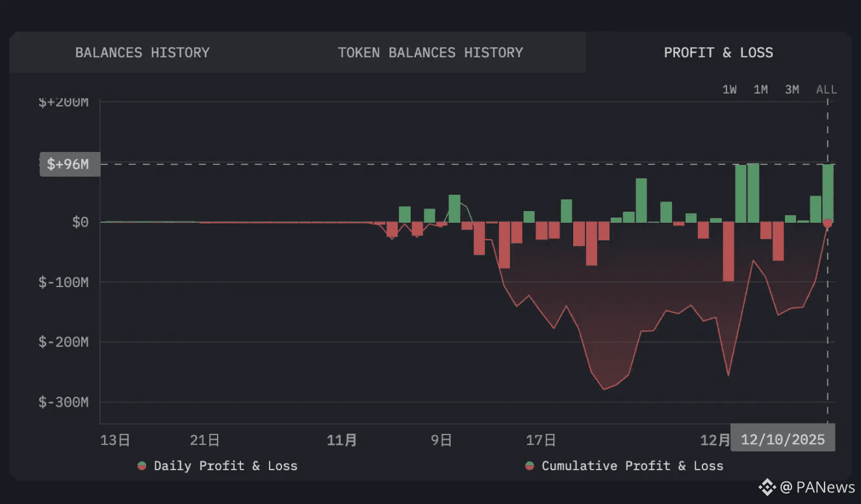Choose the 3M time range
The height and width of the screenshot is (504, 861).
click(x=792, y=90)
